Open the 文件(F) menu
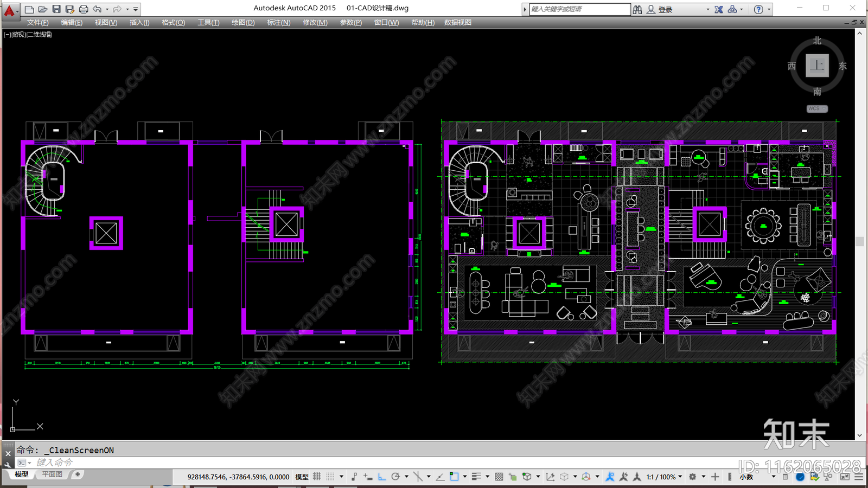Screen dimensions: 868x488 38,23
